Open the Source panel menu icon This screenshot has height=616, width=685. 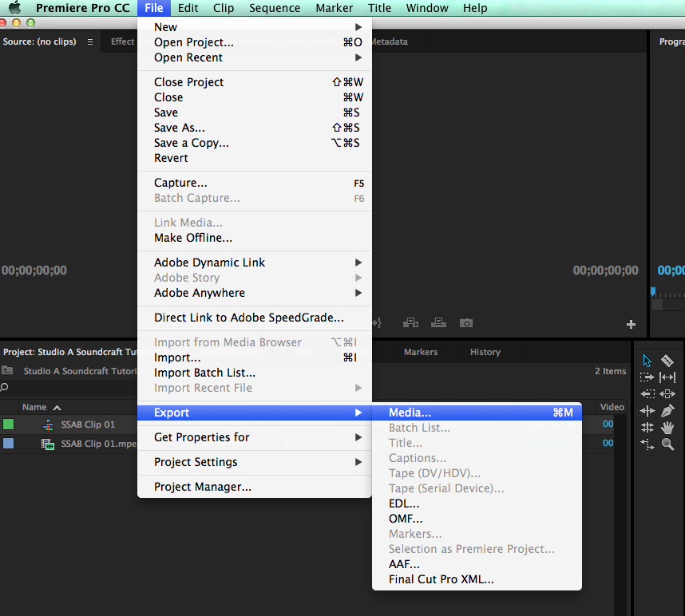point(90,42)
